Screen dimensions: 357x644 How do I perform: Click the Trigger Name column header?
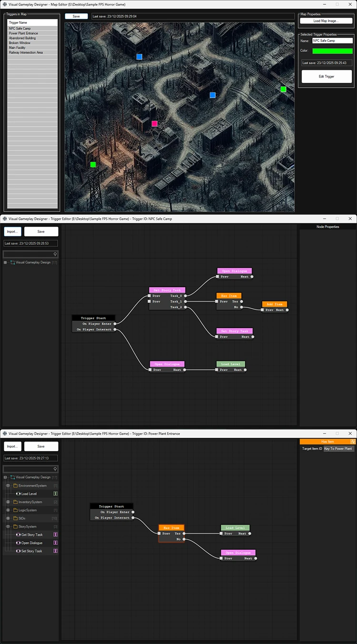(x=33, y=22)
